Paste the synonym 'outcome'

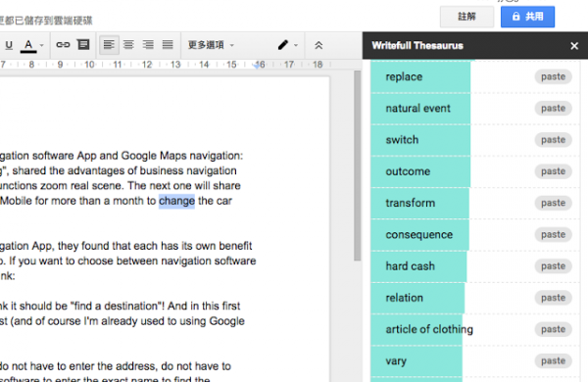553,171
